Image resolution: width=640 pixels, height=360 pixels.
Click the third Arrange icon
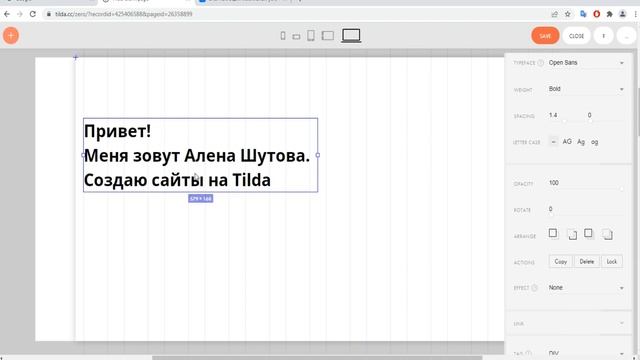pos(588,233)
